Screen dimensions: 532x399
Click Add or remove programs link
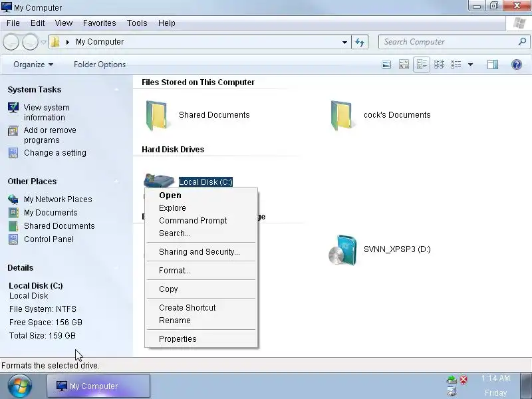click(x=50, y=135)
